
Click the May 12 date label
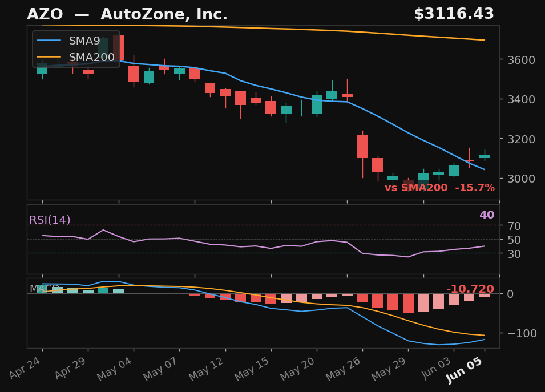[206, 369]
